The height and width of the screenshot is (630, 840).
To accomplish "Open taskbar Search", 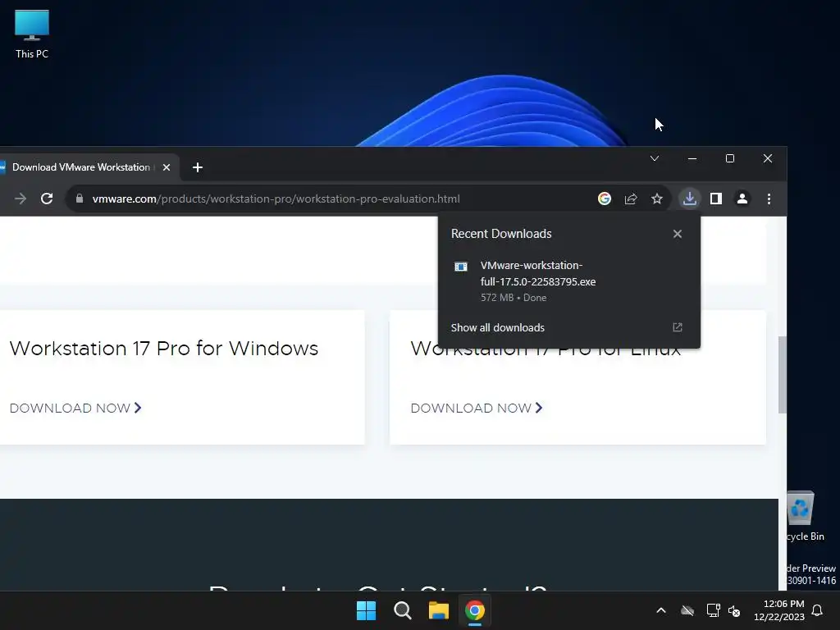I will pyautogui.click(x=402, y=610).
